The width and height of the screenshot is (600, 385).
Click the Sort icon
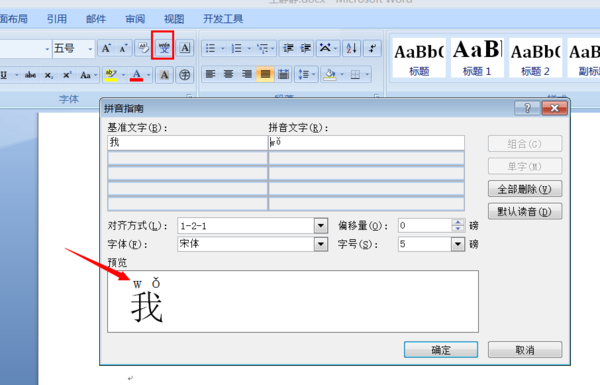[351, 48]
